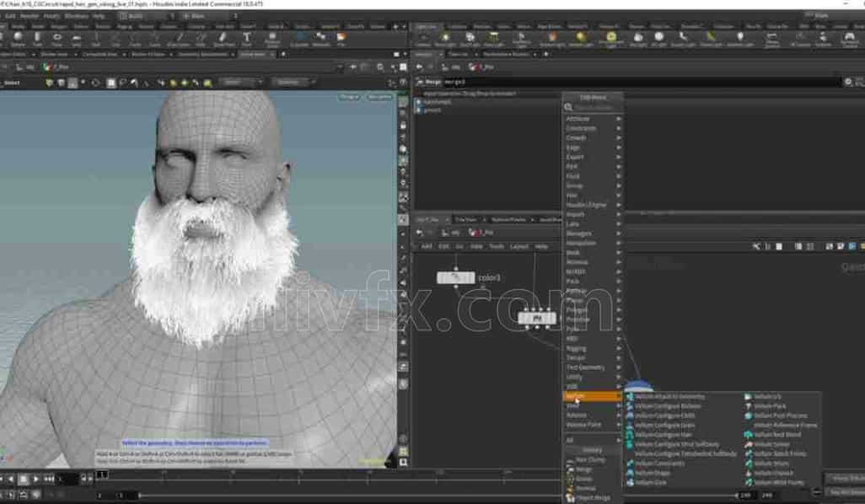The height and width of the screenshot is (504, 865).
Task: Choose Vellum Configure Hair entry
Action: pyautogui.click(x=663, y=435)
